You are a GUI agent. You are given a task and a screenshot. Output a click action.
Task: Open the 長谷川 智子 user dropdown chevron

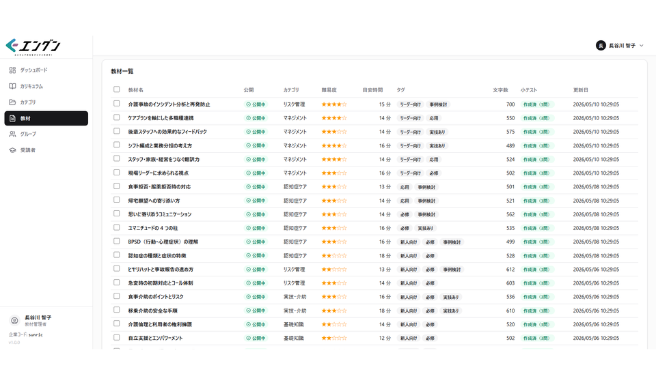pyautogui.click(x=641, y=46)
